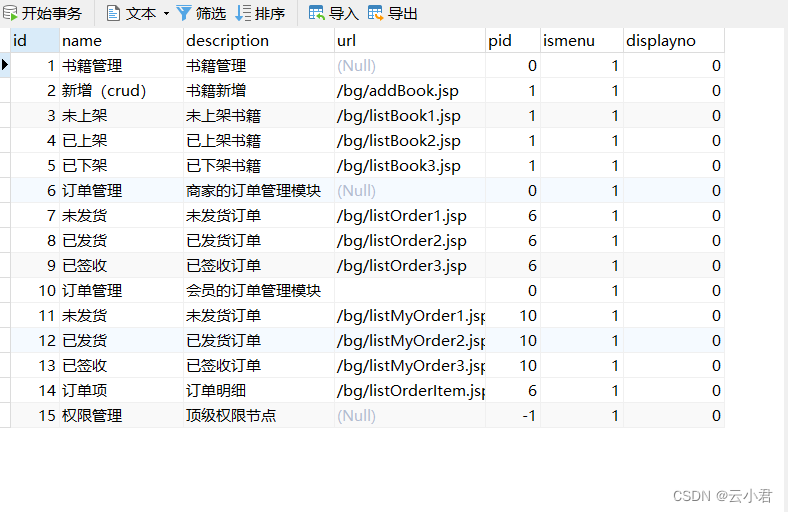Screen dimensions: 788x512
Task: Click the 导出 label in toolbar
Action: [x=403, y=14]
